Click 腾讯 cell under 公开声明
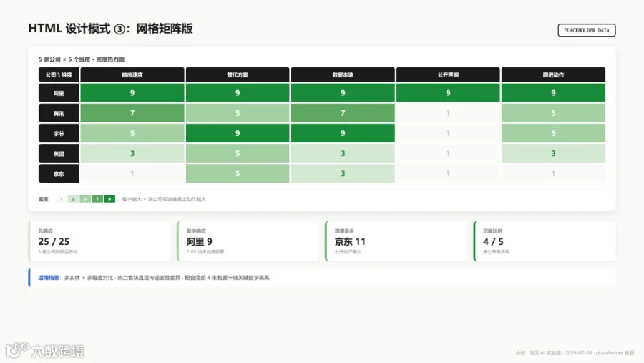The height and width of the screenshot is (363, 644). tap(448, 113)
